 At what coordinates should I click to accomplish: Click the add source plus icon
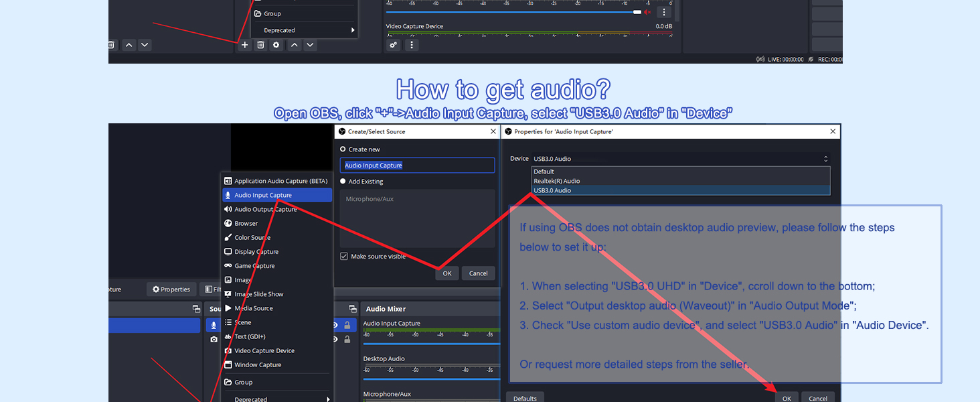tap(245, 45)
